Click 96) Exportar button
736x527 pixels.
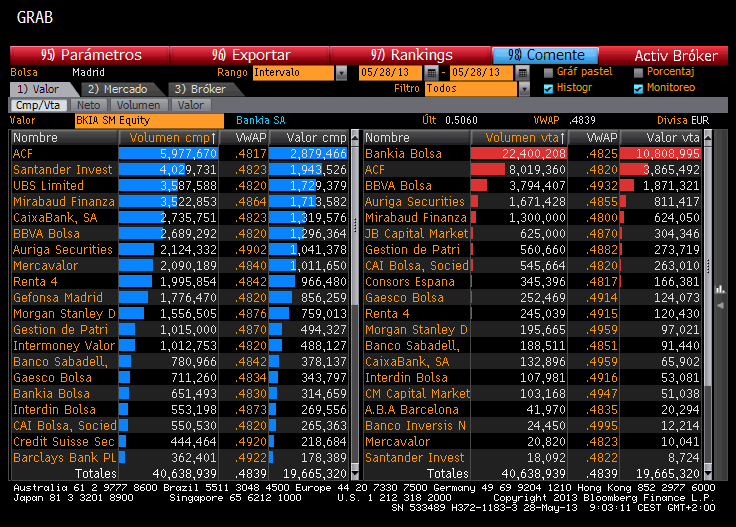(250, 55)
